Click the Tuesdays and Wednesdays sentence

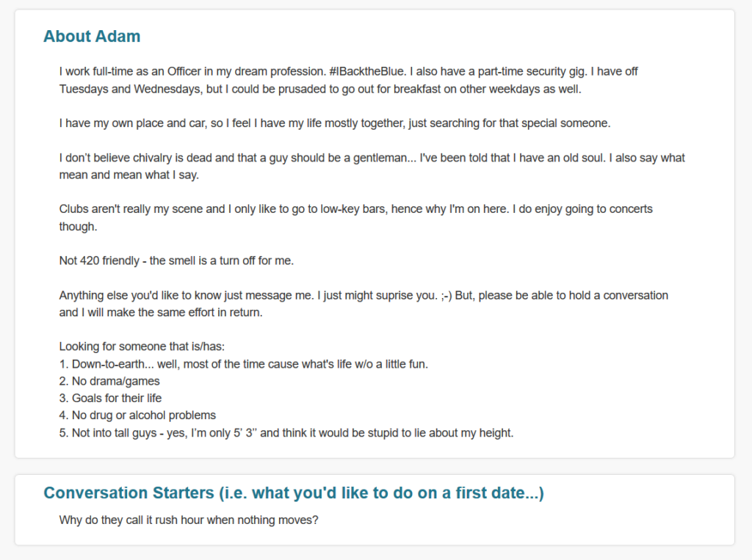(x=349, y=80)
